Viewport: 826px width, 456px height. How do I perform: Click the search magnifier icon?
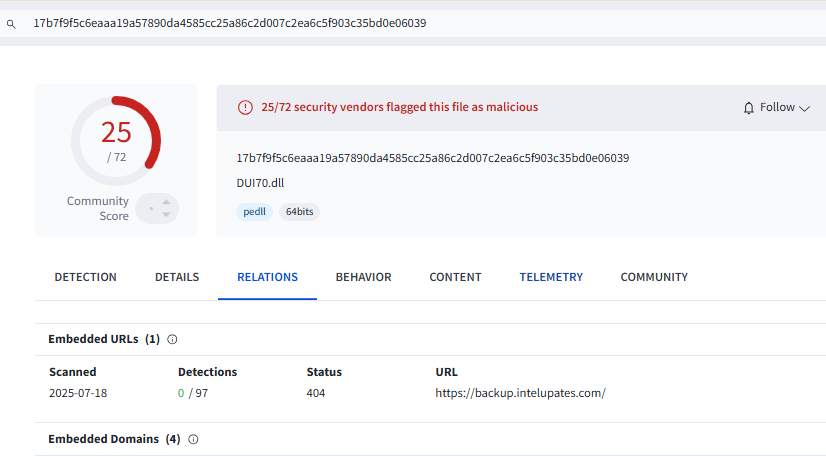(x=11, y=24)
